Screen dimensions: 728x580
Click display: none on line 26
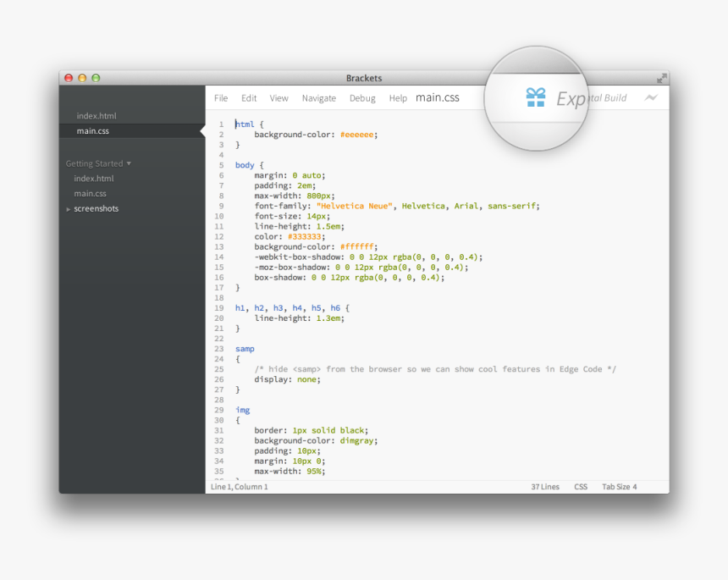point(288,380)
